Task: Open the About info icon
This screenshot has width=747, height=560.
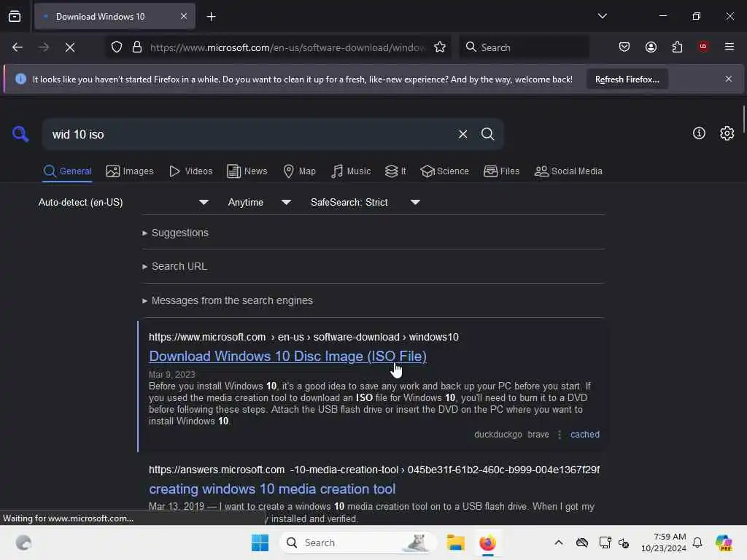Action: pyautogui.click(x=699, y=133)
